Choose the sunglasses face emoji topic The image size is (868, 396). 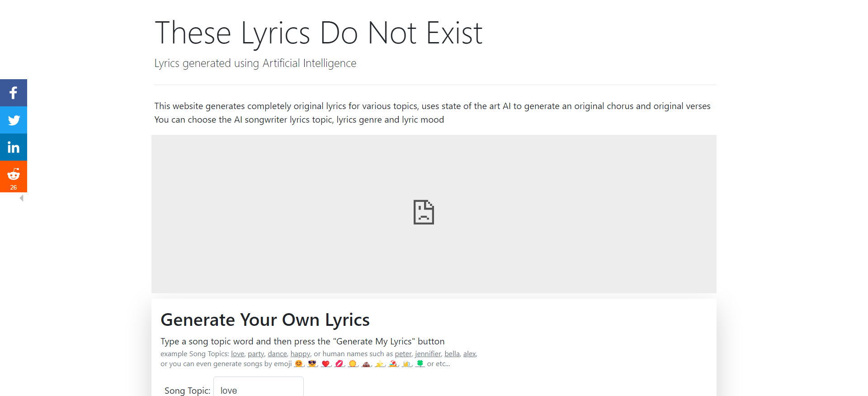pos(312,363)
